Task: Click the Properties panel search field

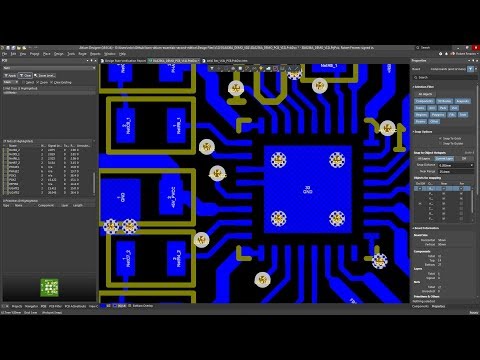Action: (445, 77)
